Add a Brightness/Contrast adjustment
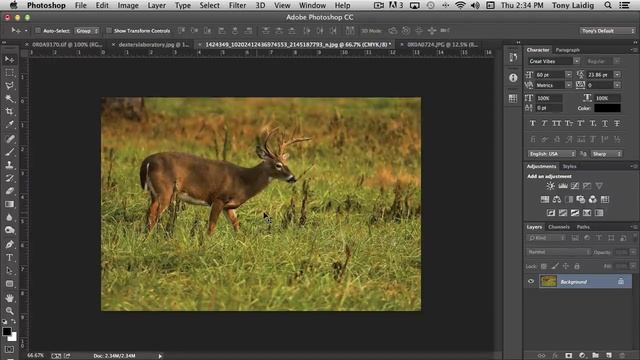 click(550, 186)
